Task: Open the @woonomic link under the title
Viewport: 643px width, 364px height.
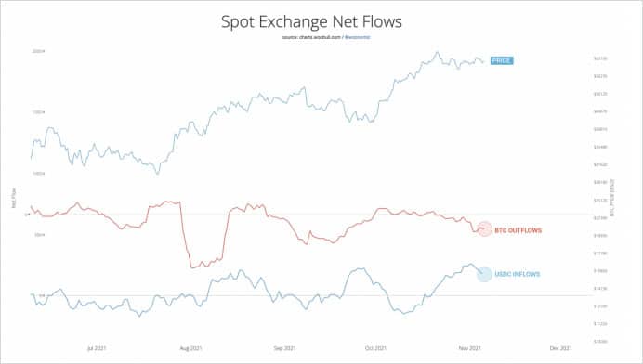Action: click(357, 37)
